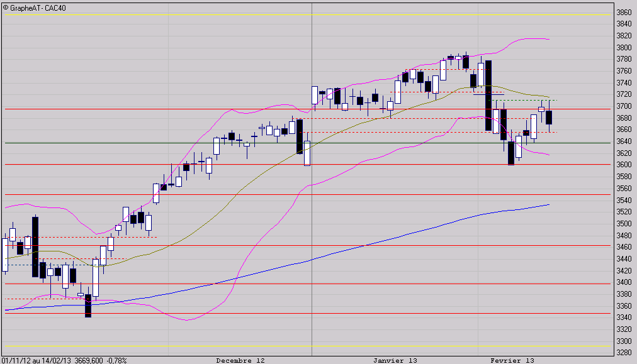Click the 3820 price axis label
637x364 pixels.
click(624, 36)
